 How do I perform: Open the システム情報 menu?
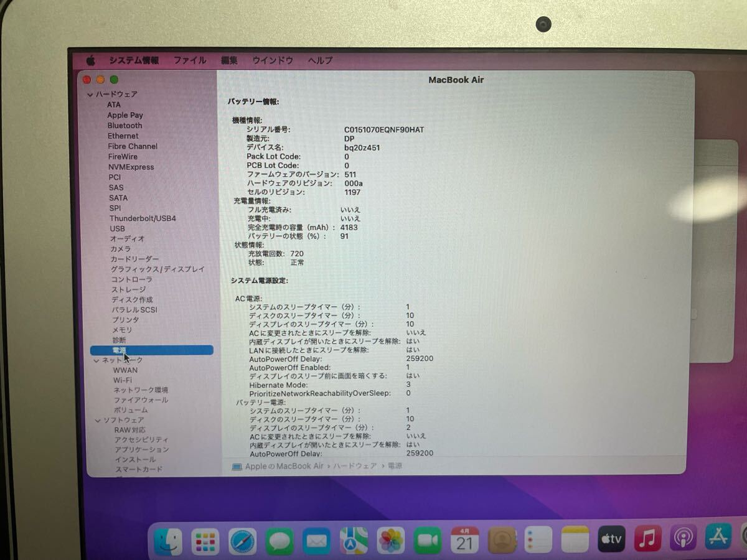134,60
